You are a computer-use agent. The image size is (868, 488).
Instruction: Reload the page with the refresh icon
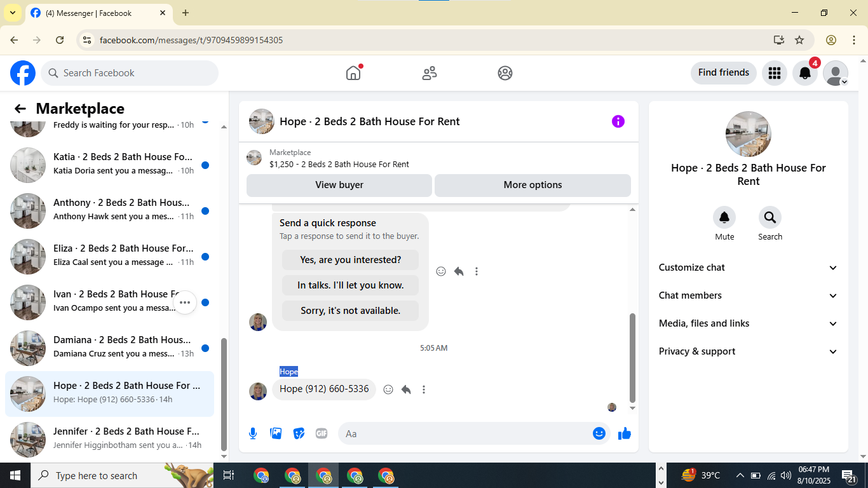[x=60, y=40]
